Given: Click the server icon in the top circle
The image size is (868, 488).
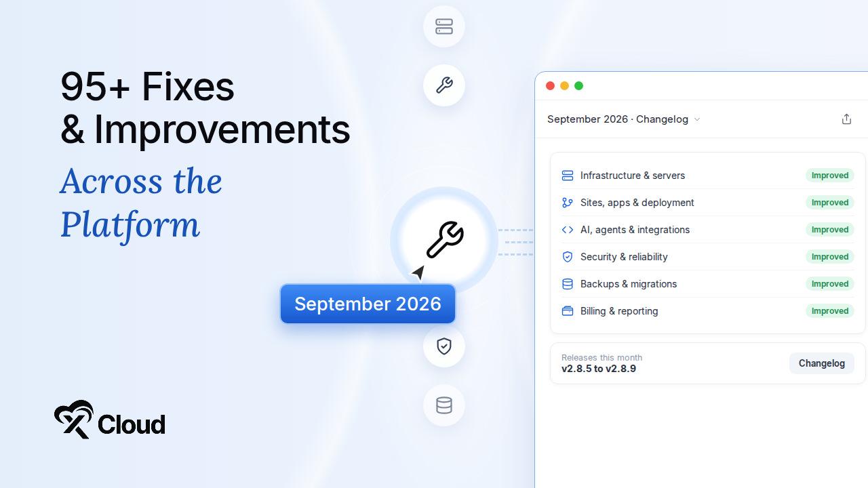Looking at the screenshot, I should [x=444, y=26].
